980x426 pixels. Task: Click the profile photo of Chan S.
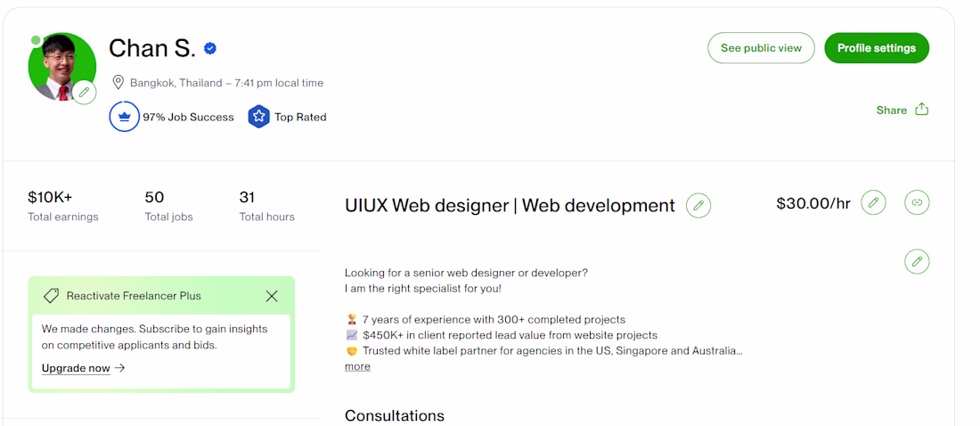[61, 67]
